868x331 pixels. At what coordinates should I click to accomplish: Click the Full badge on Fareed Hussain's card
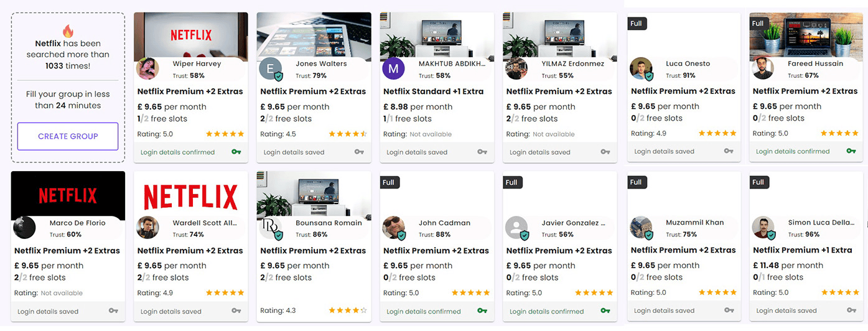click(x=757, y=24)
